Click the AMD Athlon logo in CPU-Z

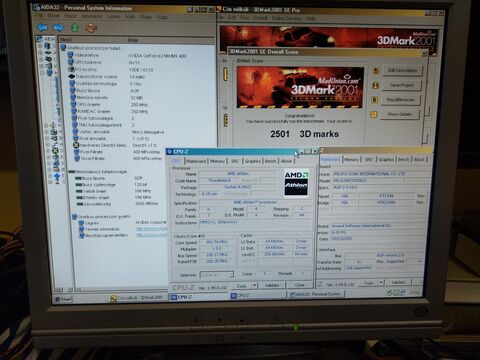tap(296, 184)
